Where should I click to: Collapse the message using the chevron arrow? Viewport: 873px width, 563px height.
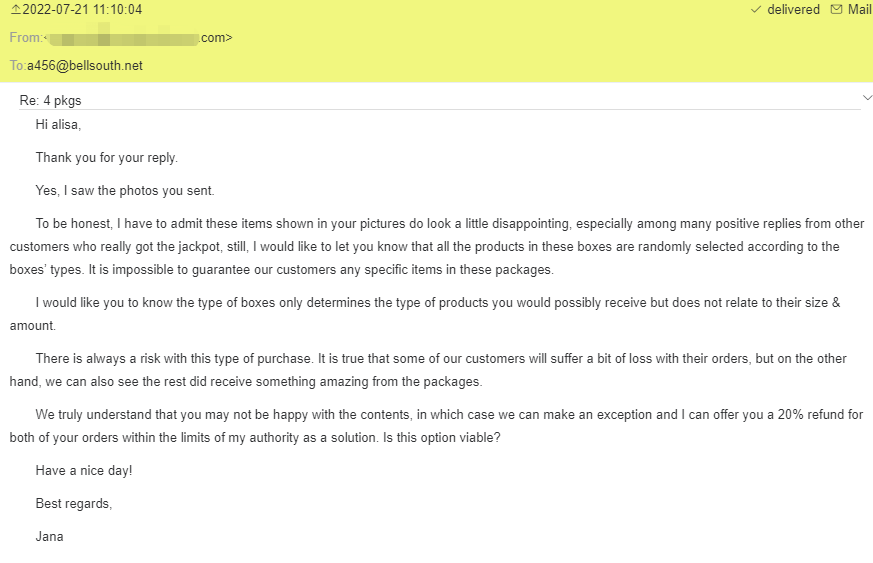click(x=866, y=97)
